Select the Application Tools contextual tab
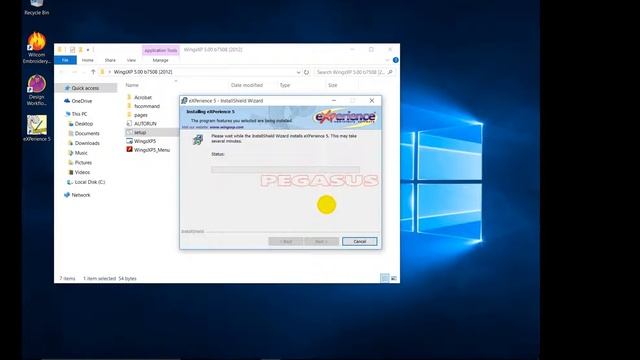The image size is (640, 360). point(161,50)
